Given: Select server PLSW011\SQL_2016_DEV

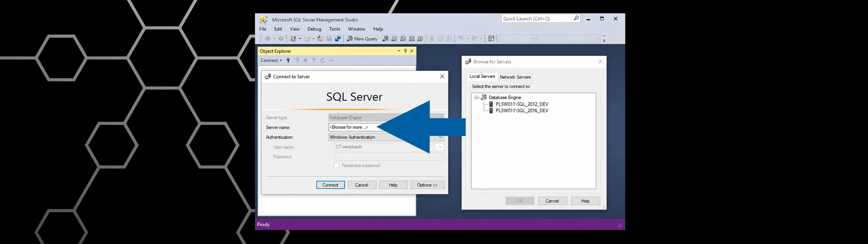Looking at the screenshot, I should click(x=522, y=110).
